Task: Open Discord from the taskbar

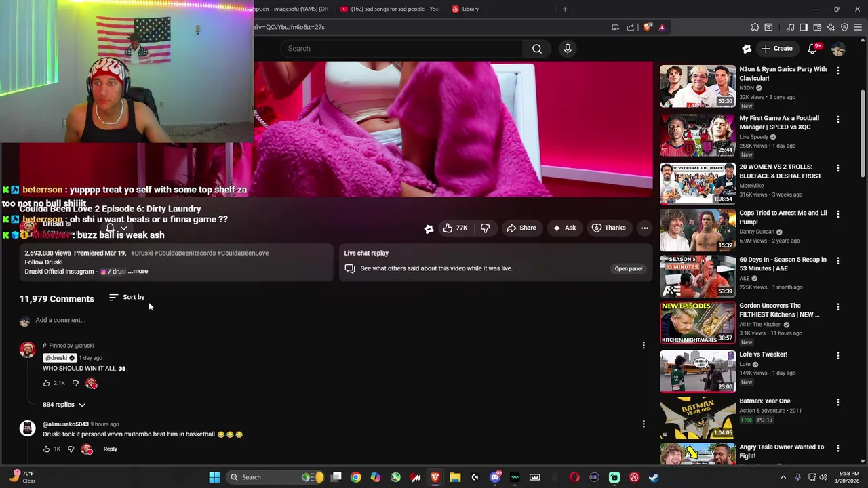Action: pyautogui.click(x=495, y=477)
